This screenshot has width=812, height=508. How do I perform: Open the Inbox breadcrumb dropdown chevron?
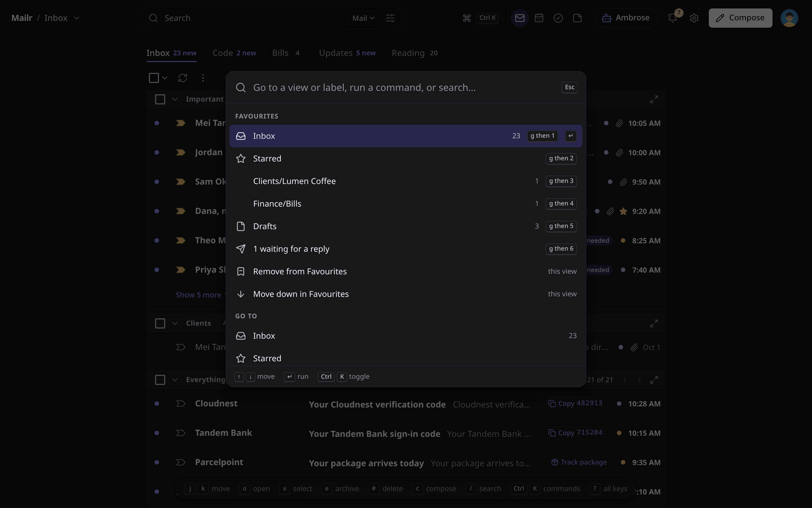point(76,18)
